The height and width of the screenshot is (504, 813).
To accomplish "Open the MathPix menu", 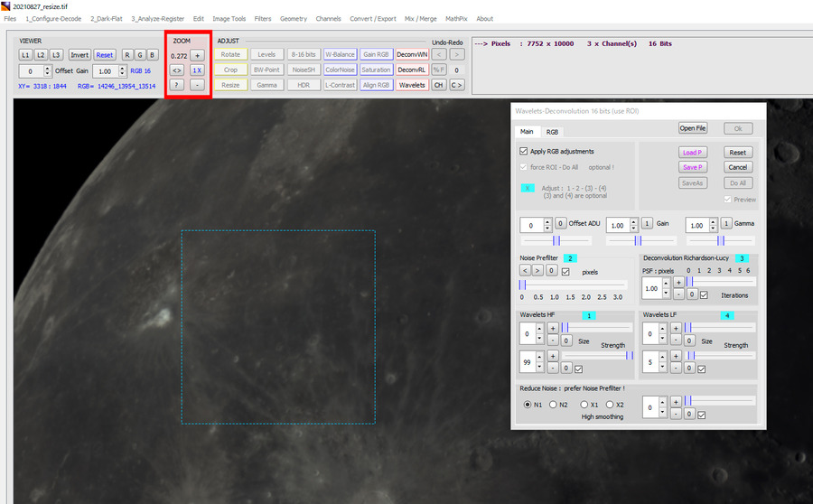I will 456,19.
